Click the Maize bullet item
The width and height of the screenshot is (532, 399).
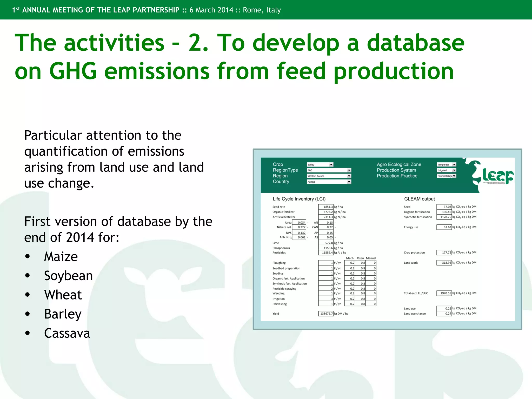(x=61, y=257)
